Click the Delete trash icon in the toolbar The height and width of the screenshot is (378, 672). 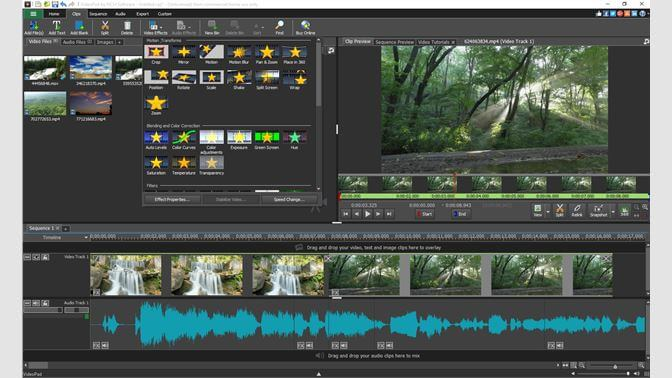[127, 28]
